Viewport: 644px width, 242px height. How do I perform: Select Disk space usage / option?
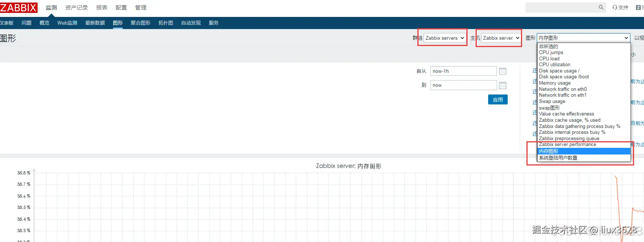tap(584, 71)
